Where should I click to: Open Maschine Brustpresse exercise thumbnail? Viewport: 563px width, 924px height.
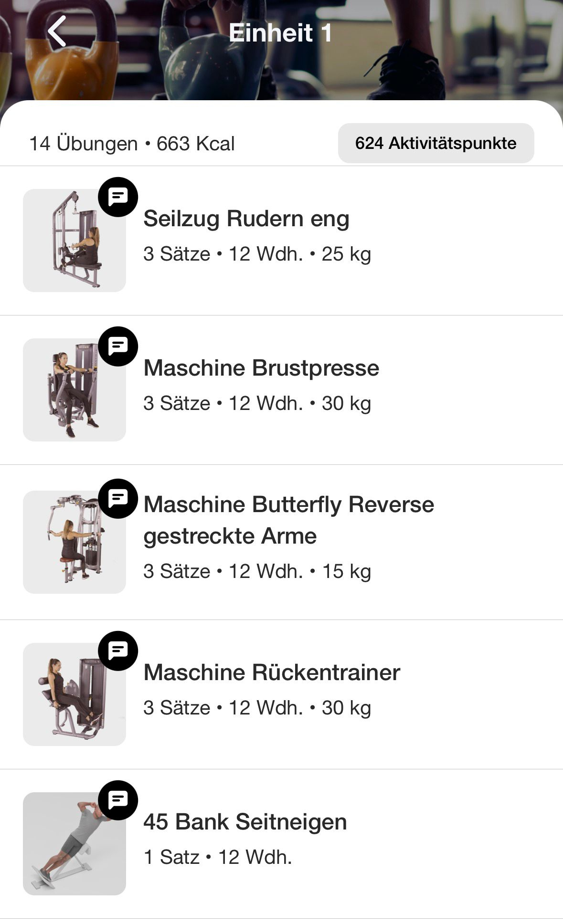tap(74, 390)
